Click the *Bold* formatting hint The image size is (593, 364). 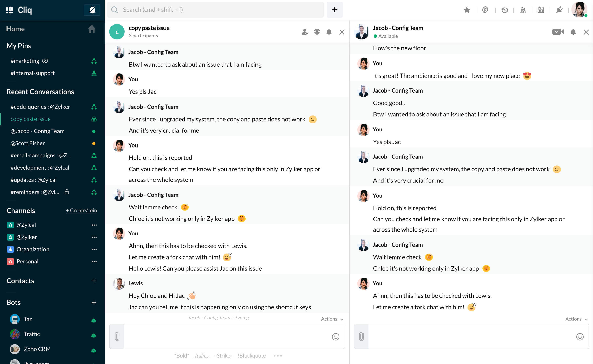(x=181, y=355)
